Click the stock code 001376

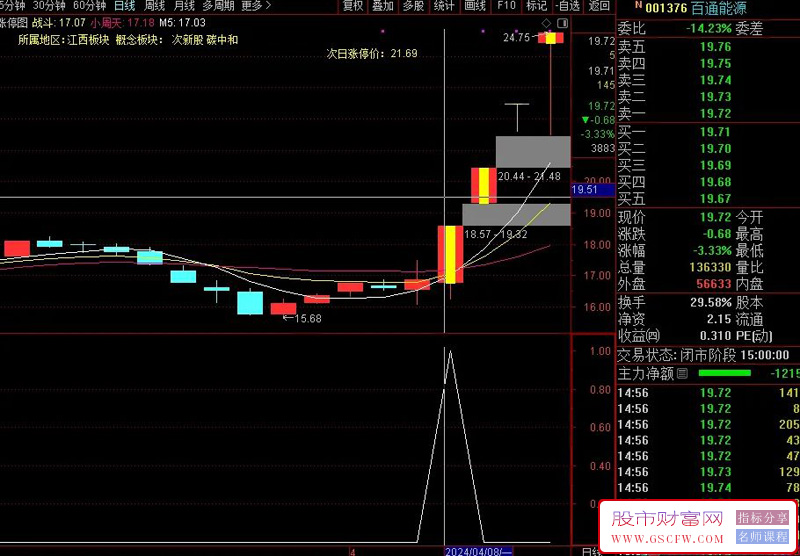coord(666,8)
